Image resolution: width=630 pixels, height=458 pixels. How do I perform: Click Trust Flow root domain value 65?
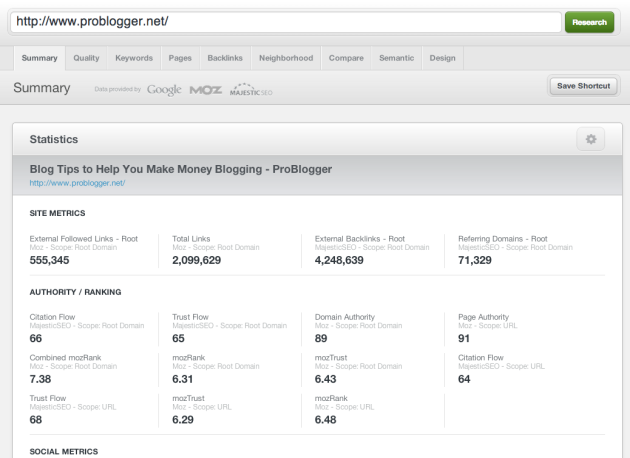178,338
